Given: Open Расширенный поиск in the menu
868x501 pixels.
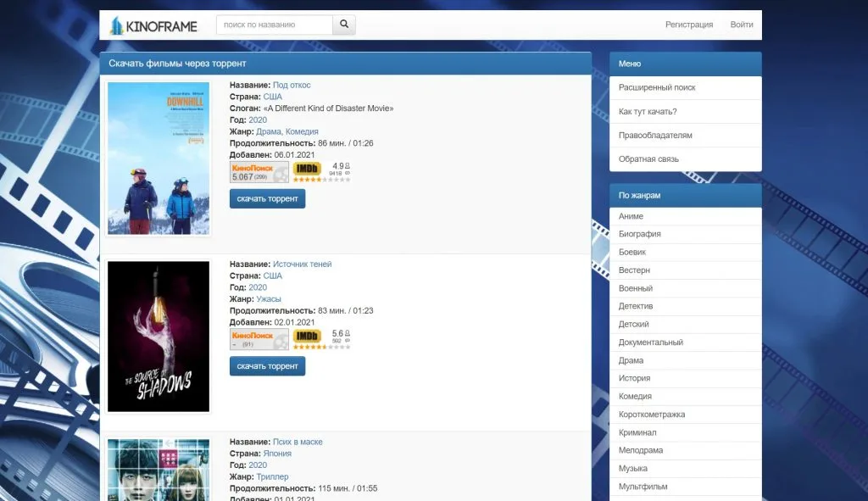Looking at the screenshot, I should 685,87.
